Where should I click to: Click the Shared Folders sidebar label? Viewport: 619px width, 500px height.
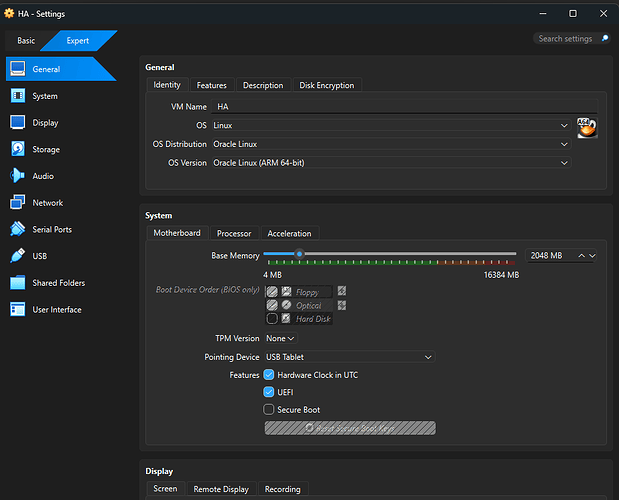(59, 283)
